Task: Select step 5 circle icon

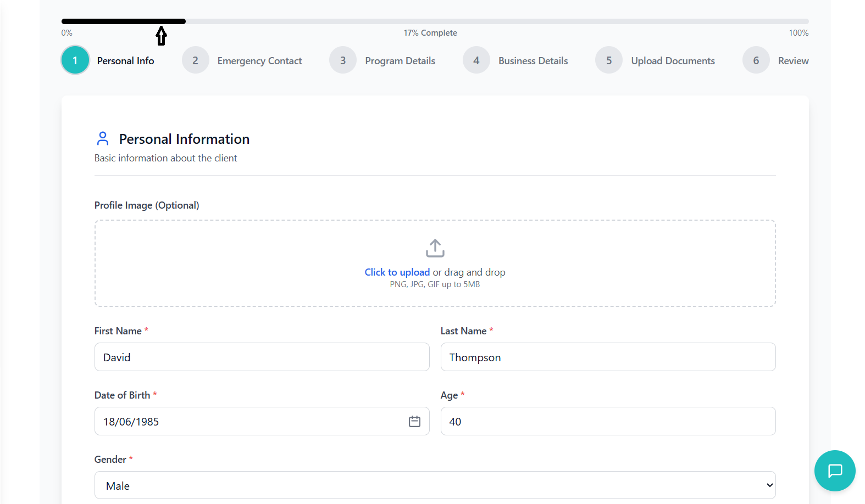Action: point(609,60)
